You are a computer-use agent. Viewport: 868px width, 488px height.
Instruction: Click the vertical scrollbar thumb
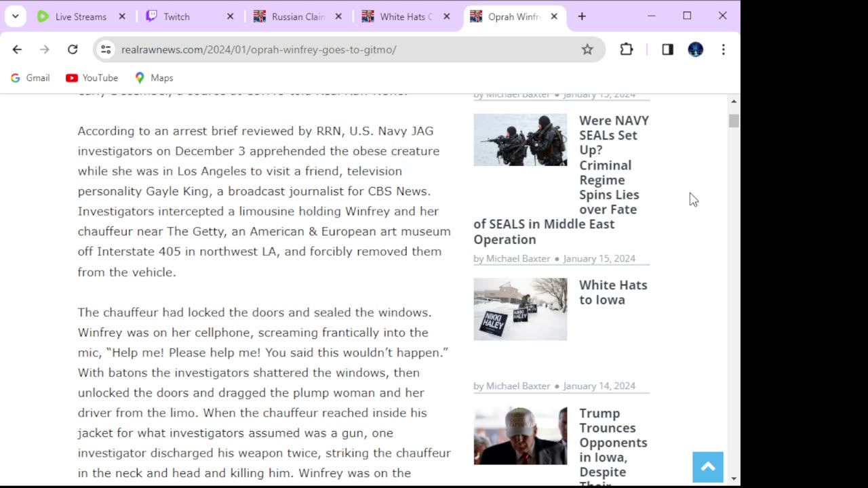[x=734, y=121]
